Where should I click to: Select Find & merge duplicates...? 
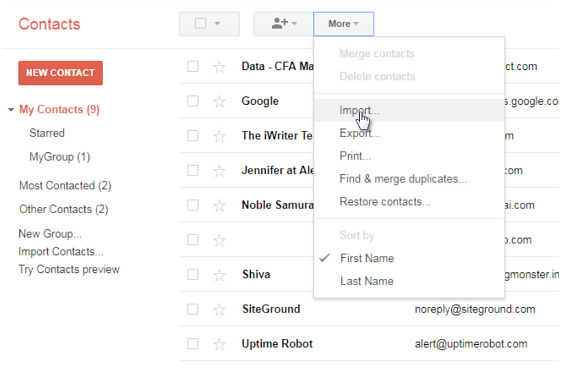409,179
